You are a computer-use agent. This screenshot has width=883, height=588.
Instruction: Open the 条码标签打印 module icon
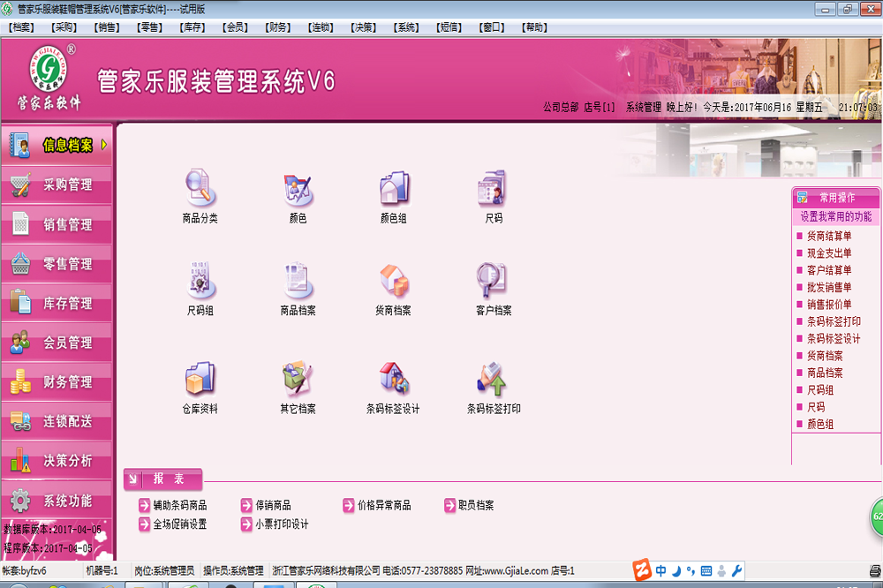click(494, 387)
